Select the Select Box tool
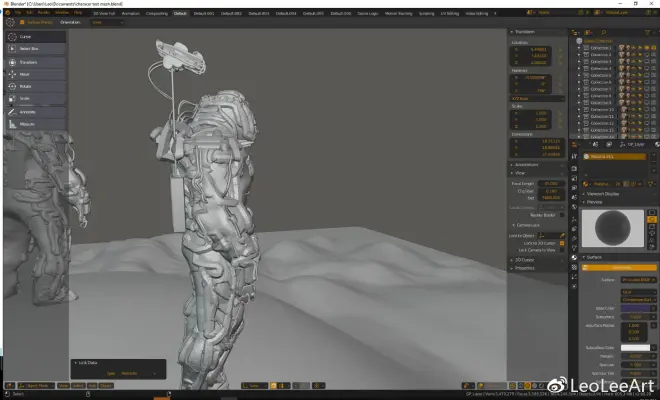This screenshot has width=660, height=400. pyautogui.click(x=36, y=49)
